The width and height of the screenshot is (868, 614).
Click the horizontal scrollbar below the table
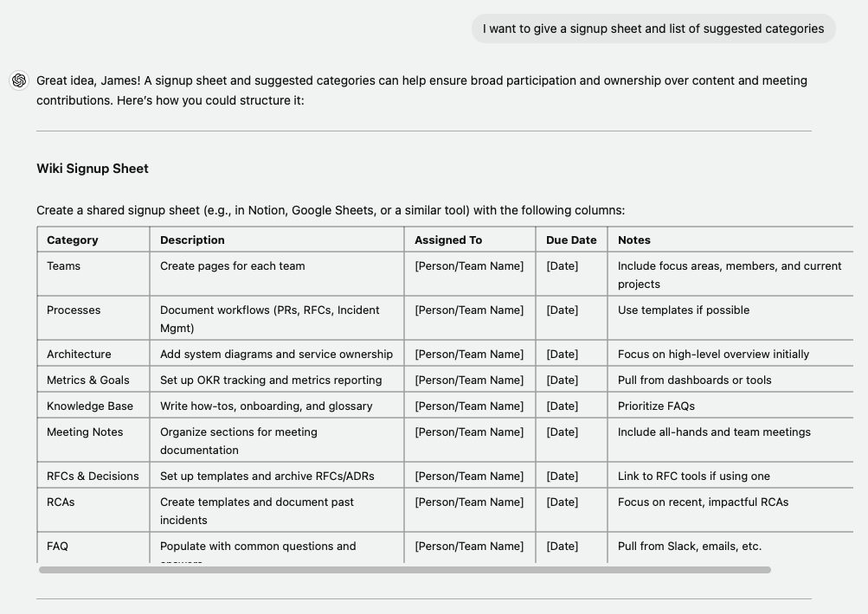click(x=407, y=569)
